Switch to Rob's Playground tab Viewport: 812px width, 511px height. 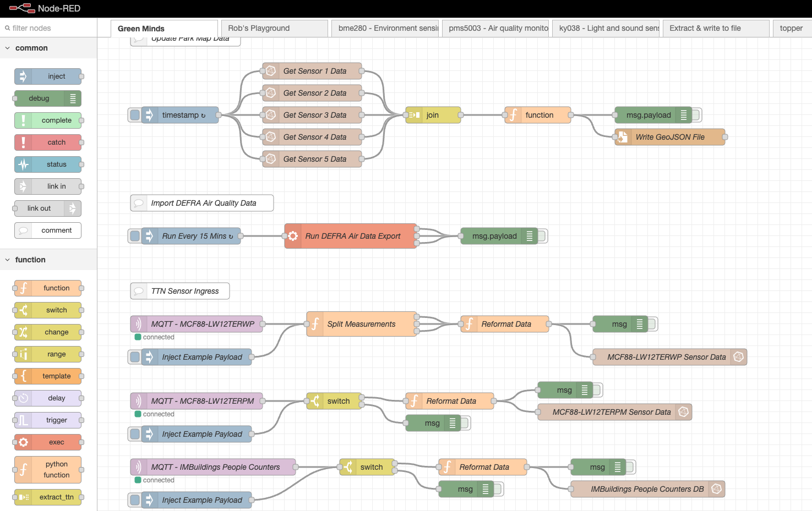click(274, 28)
